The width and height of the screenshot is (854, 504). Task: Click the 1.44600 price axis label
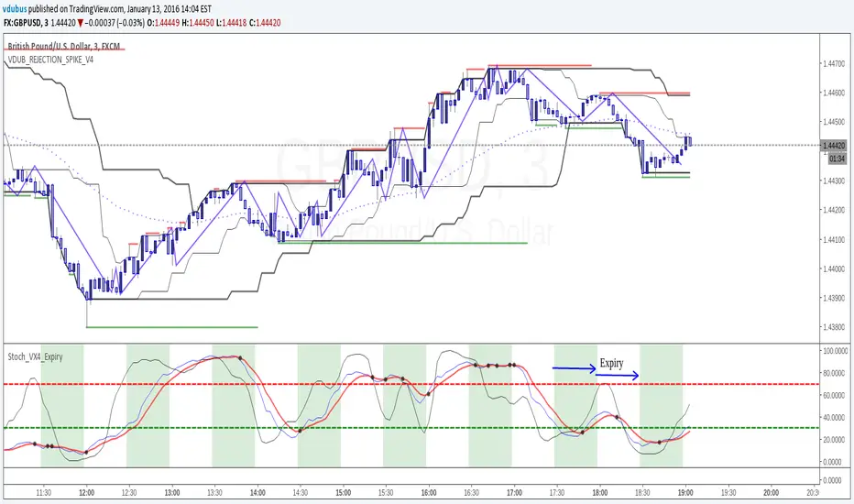(x=834, y=93)
